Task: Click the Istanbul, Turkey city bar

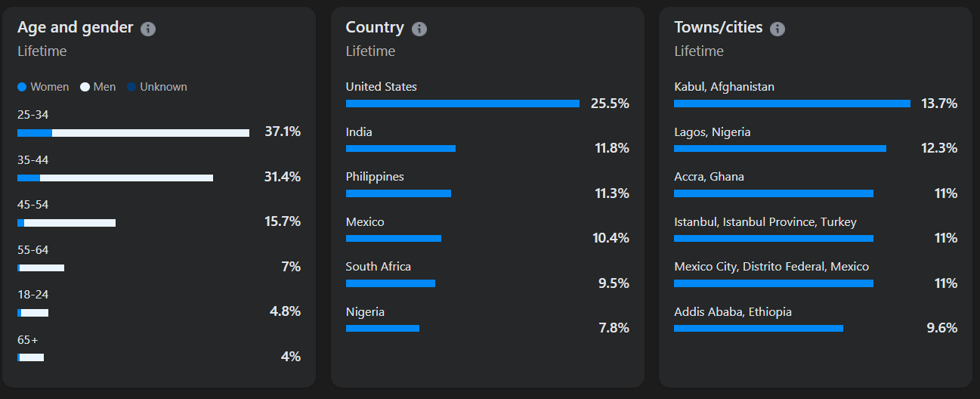Action: (773, 238)
